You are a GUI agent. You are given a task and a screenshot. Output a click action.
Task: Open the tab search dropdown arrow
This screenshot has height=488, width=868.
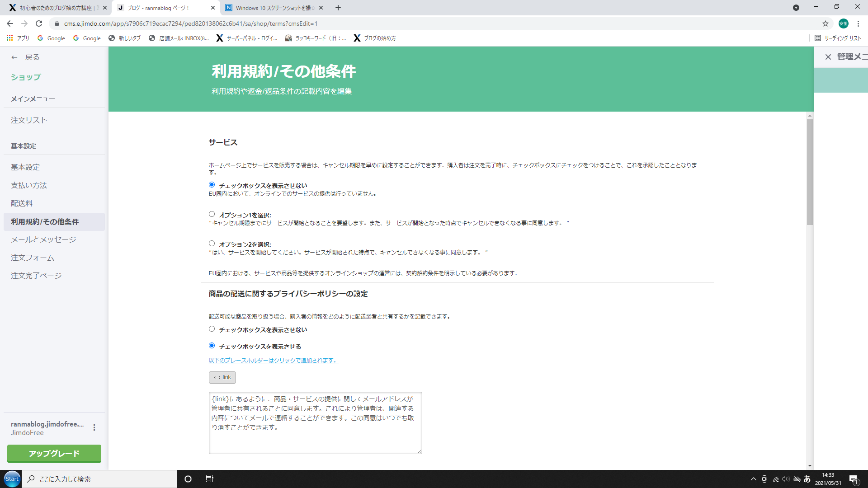click(x=796, y=8)
